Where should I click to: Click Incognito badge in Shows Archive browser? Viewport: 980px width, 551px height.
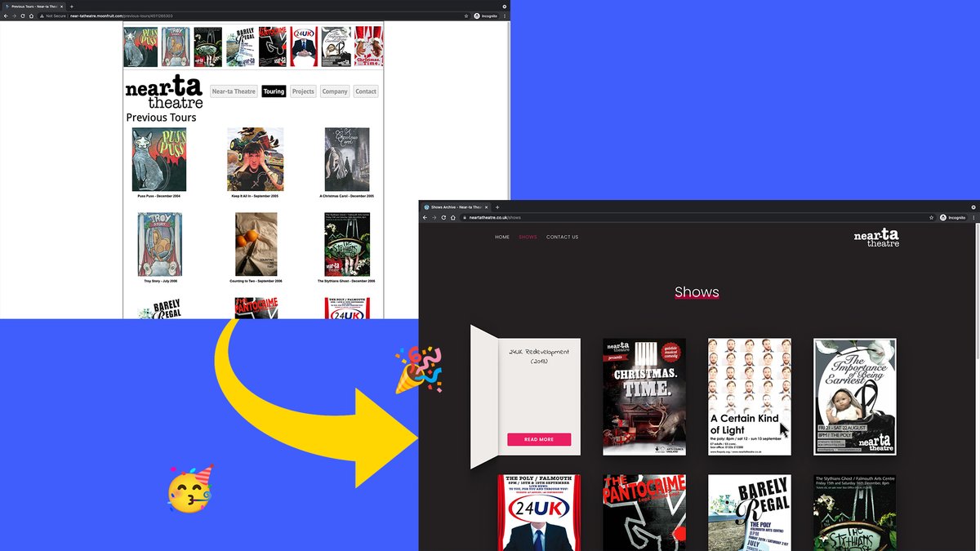point(952,217)
